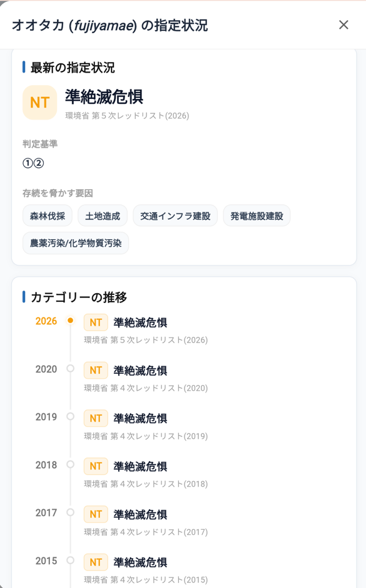Click the NT badge in the 2020 entry
366x588 pixels.
click(x=96, y=371)
